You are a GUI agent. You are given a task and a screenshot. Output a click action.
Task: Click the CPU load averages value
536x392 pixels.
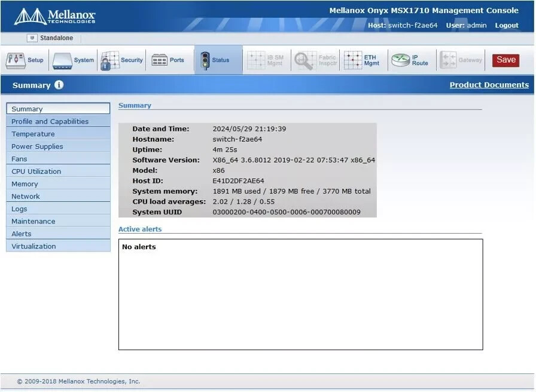[243, 201]
